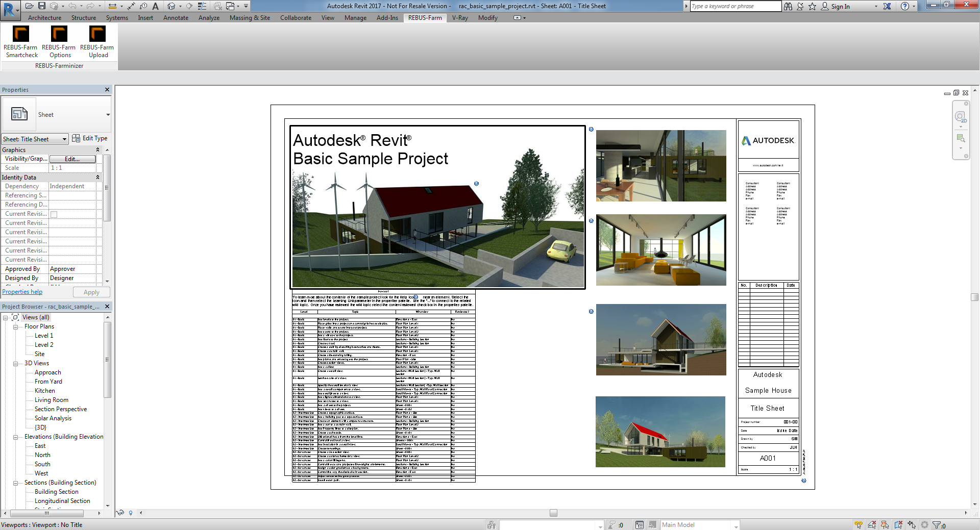Open the Main Model design option dropdown
The height and width of the screenshot is (530, 980).
click(x=736, y=525)
